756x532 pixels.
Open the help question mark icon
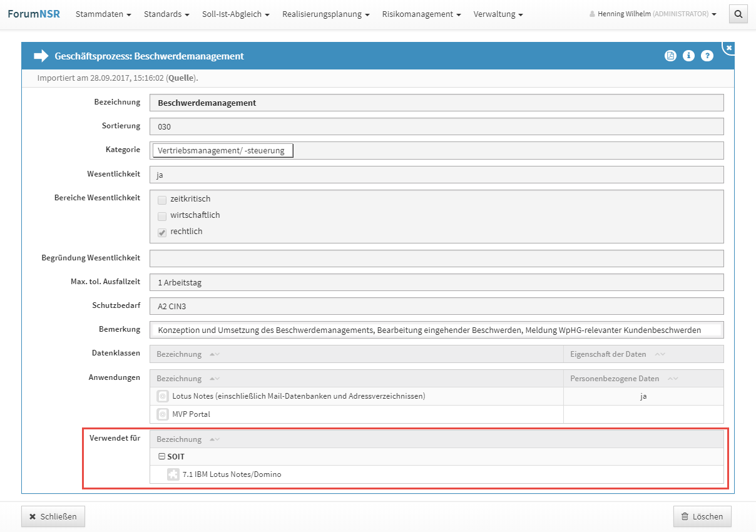pyautogui.click(x=707, y=56)
